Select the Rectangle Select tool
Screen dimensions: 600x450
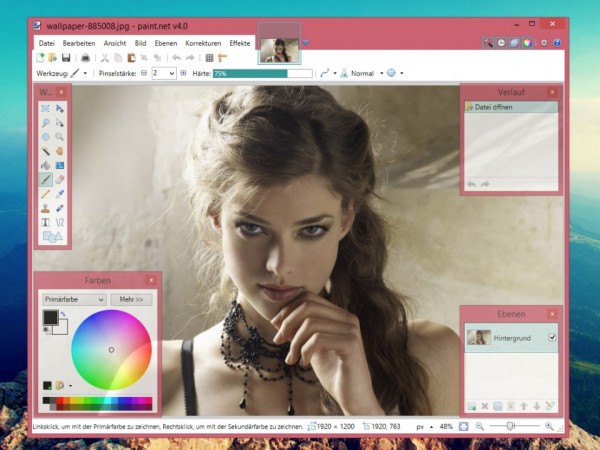(46, 108)
